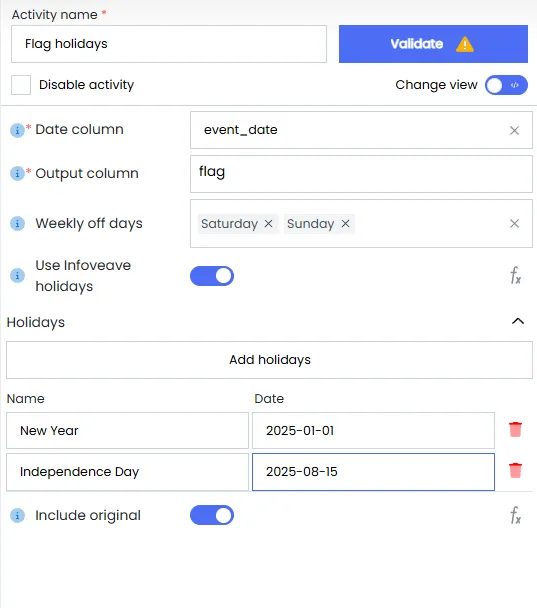Turn off Use Infoveave holidays toggle
Image resolution: width=537 pixels, height=608 pixels.
(212, 276)
